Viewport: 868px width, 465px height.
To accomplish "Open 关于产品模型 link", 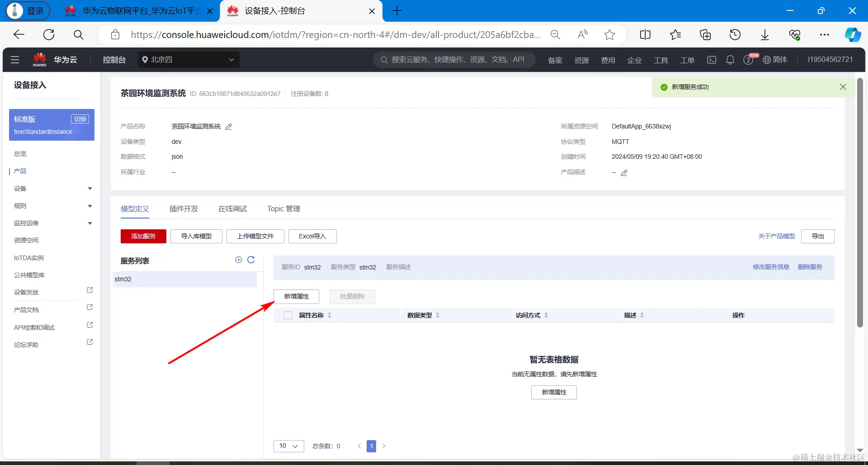I will [x=776, y=236].
